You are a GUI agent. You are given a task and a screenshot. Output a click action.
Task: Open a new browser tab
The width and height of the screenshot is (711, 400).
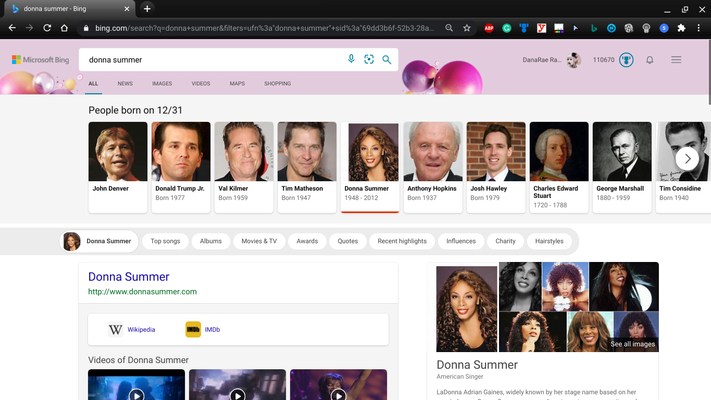pyautogui.click(x=147, y=9)
